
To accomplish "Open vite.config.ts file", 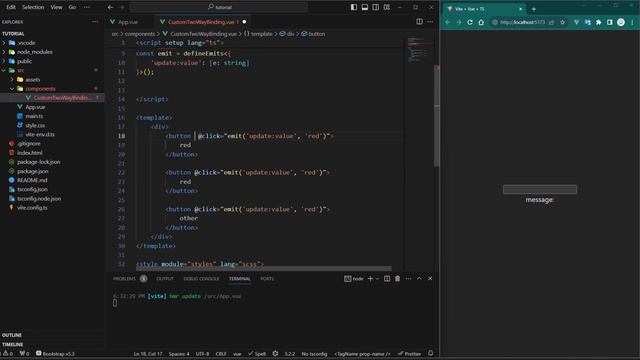I will [32, 207].
